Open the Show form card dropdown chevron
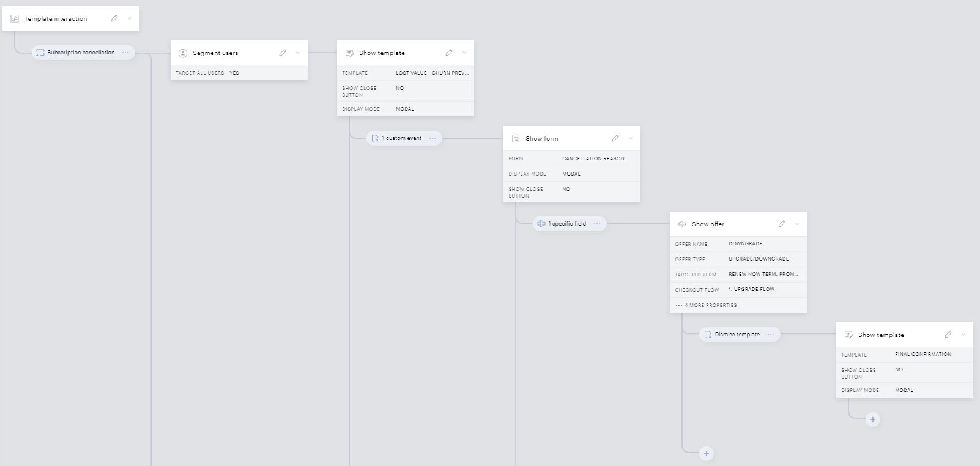Viewport: 980px width, 466px height. [x=631, y=138]
